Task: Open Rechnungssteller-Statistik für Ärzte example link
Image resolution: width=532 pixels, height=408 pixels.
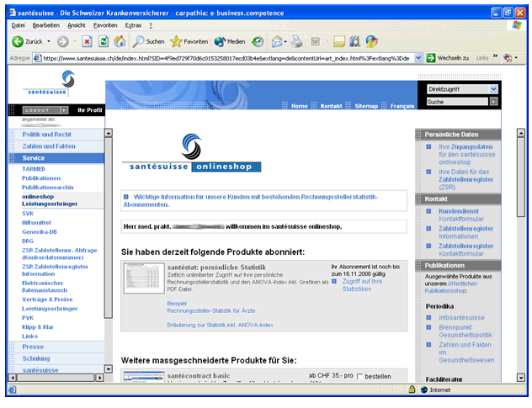Action: tap(211, 310)
